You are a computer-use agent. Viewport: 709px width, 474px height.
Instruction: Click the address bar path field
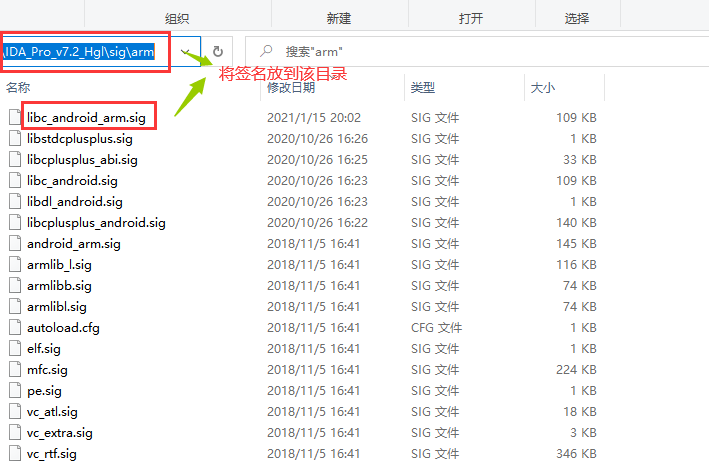point(79,52)
